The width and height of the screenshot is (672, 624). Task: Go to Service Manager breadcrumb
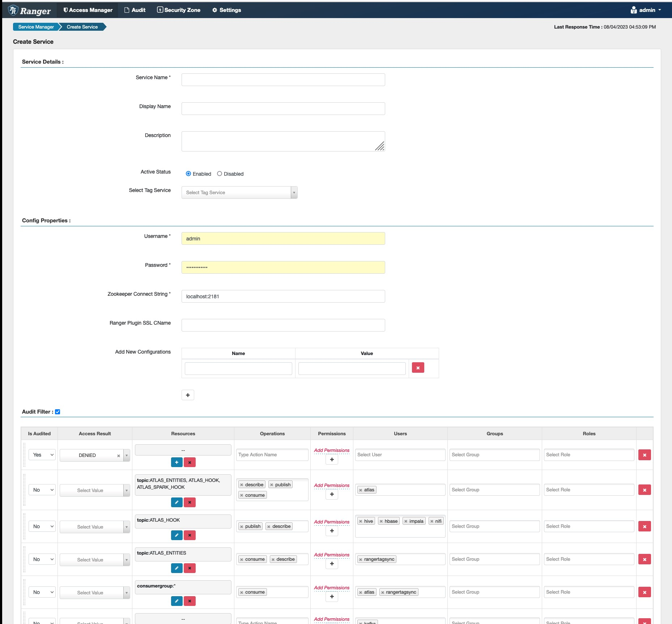pos(36,27)
